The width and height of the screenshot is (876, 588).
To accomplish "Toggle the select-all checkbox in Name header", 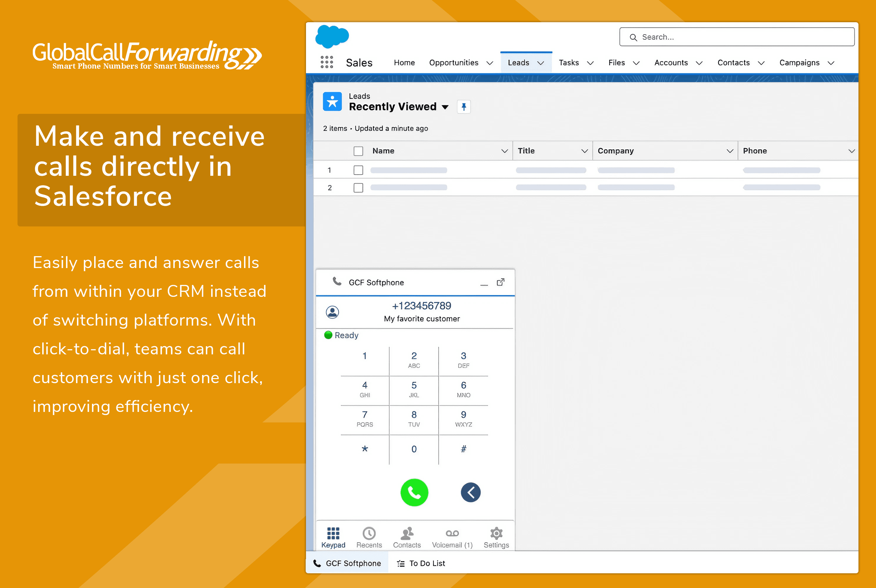I will (358, 151).
